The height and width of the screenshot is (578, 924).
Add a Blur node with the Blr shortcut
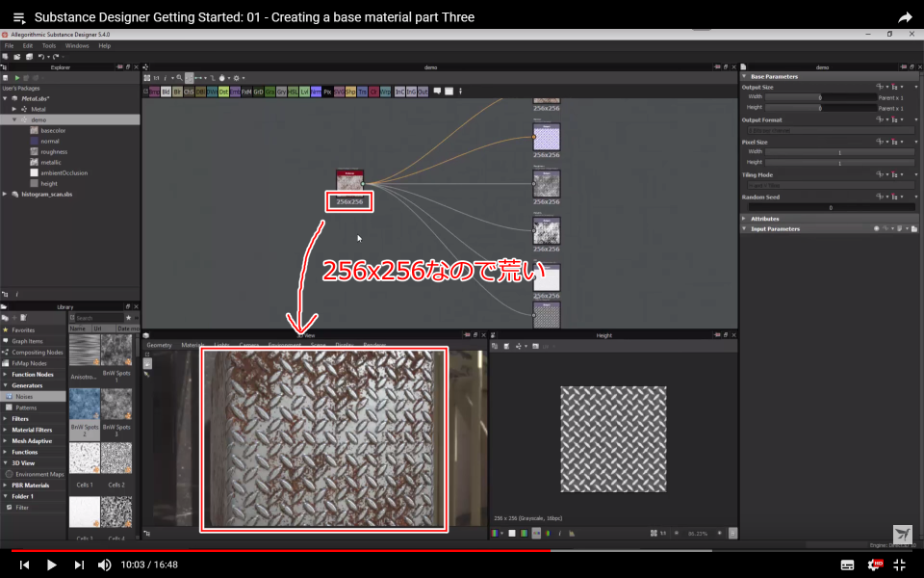tap(177, 92)
